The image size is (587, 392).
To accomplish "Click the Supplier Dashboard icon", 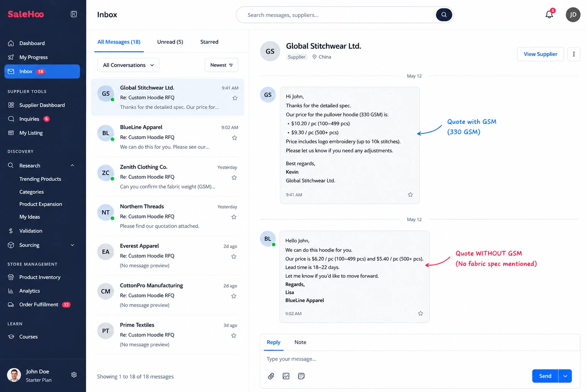I will [x=11, y=105].
